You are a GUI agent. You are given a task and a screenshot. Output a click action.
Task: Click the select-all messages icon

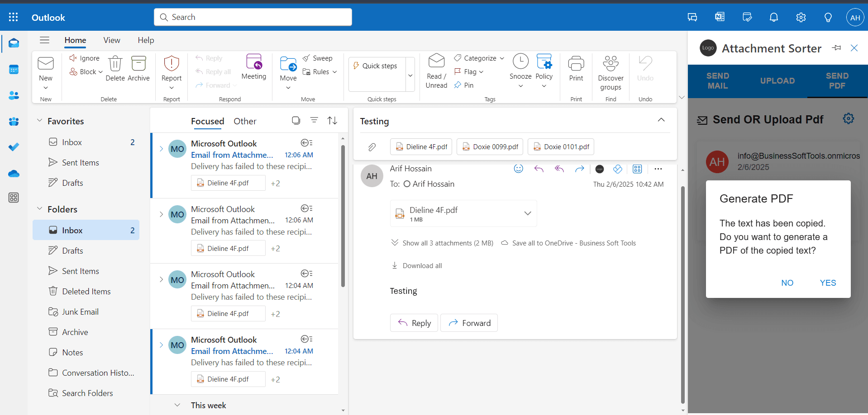click(296, 120)
